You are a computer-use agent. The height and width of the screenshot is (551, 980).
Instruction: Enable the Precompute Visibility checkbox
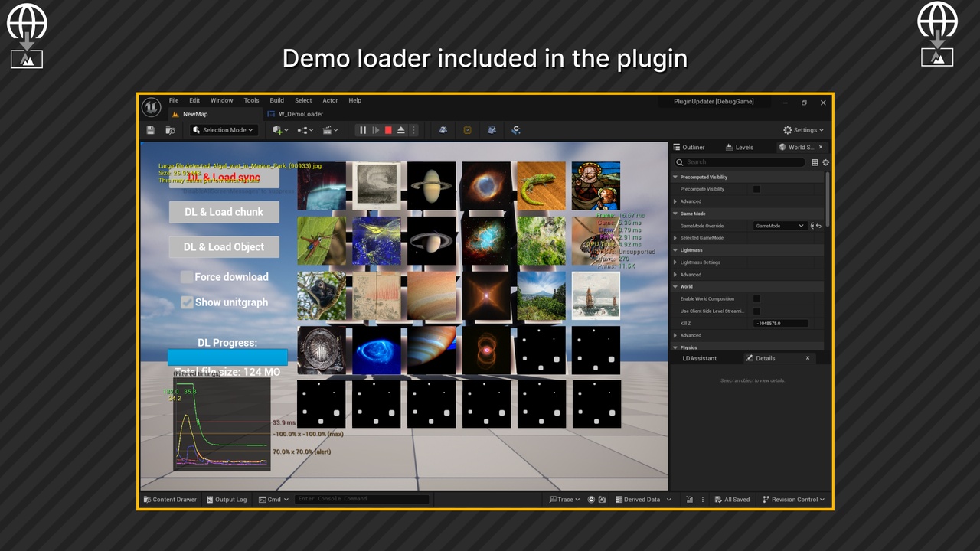click(756, 189)
